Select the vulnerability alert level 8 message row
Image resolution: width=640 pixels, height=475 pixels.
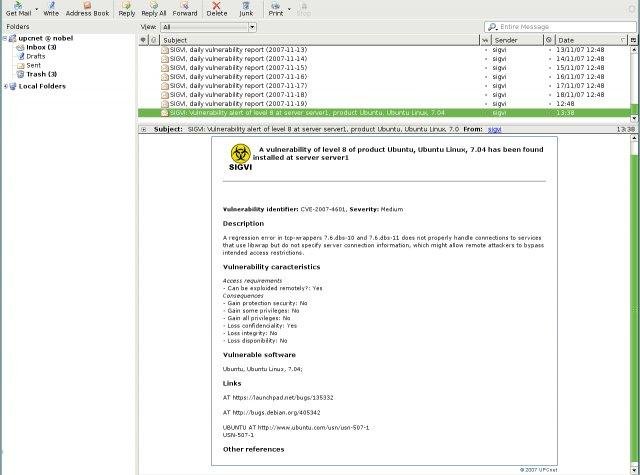click(x=384, y=113)
